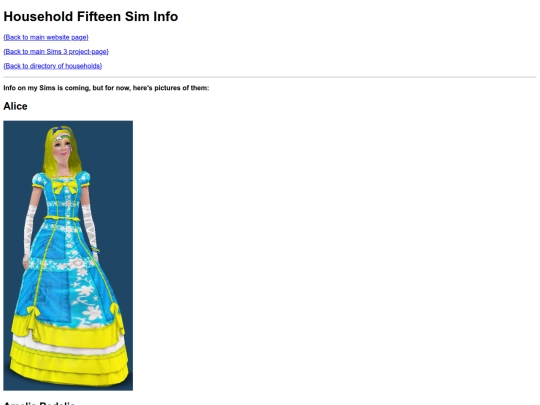
Task: Click the small yellow bow at skirt's lower right
Action: (116, 312)
